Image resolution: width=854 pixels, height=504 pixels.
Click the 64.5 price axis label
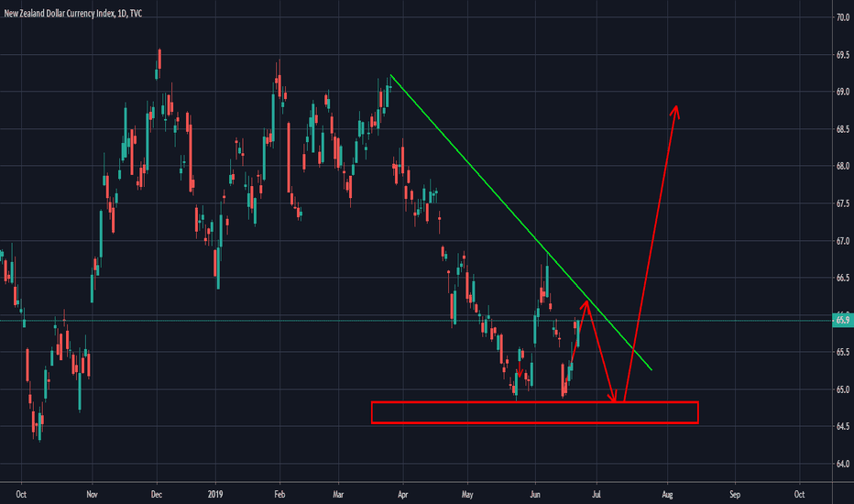click(x=843, y=426)
